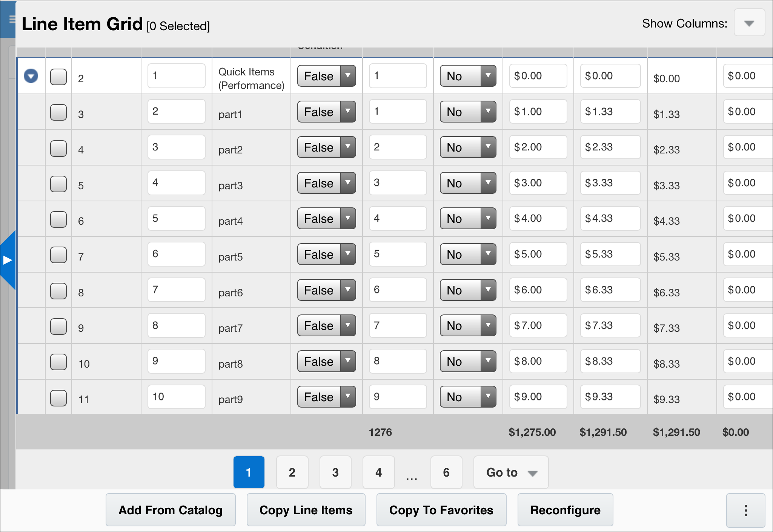Open the more actions kebab menu
The height and width of the screenshot is (532, 773).
(x=745, y=511)
